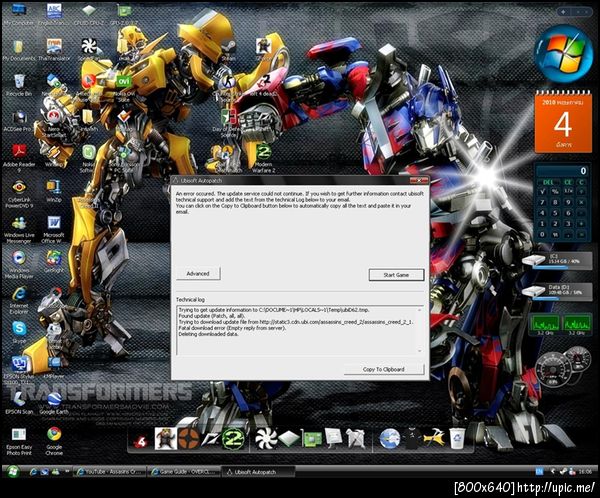Launch Left 4 Dead from the dock
Image resolution: width=600 pixels, height=498 pixels.
[141, 440]
